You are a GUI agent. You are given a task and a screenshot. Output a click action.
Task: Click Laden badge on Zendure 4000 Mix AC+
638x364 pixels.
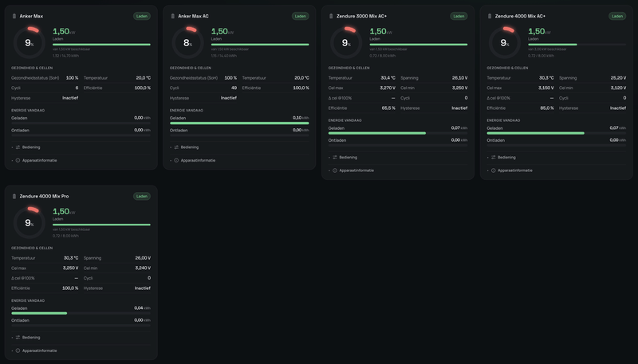(617, 16)
